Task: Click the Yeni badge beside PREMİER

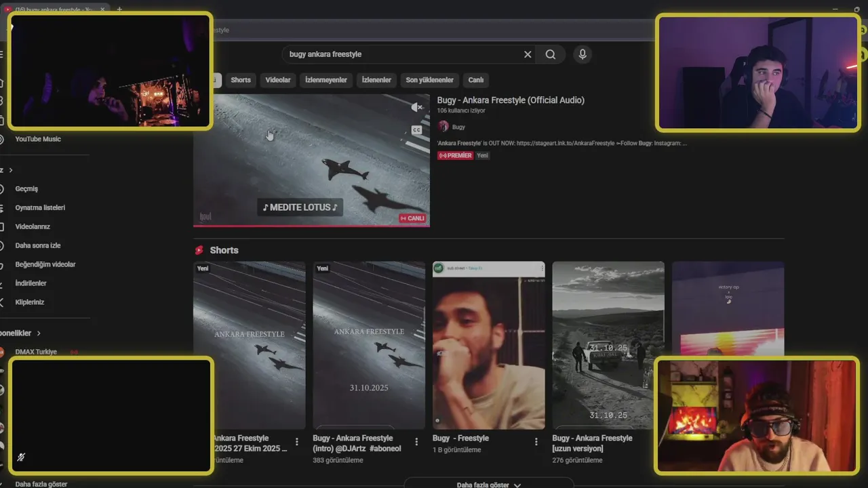Action: 483,155
